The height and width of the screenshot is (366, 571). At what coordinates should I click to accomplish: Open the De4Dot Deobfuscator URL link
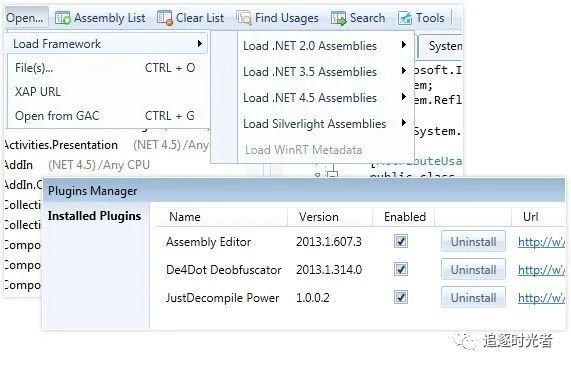click(x=542, y=270)
